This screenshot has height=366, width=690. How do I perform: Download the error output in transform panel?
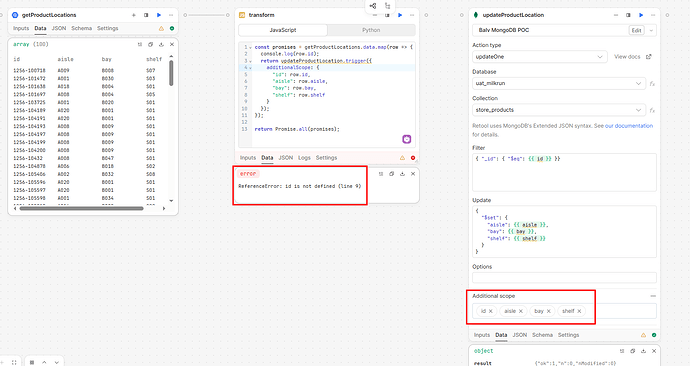tap(402, 174)
